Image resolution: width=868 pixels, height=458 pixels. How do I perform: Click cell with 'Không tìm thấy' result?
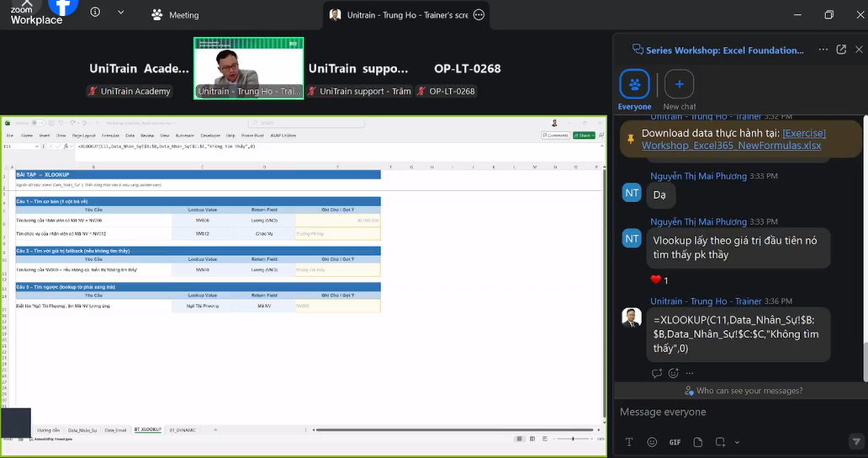337,269
